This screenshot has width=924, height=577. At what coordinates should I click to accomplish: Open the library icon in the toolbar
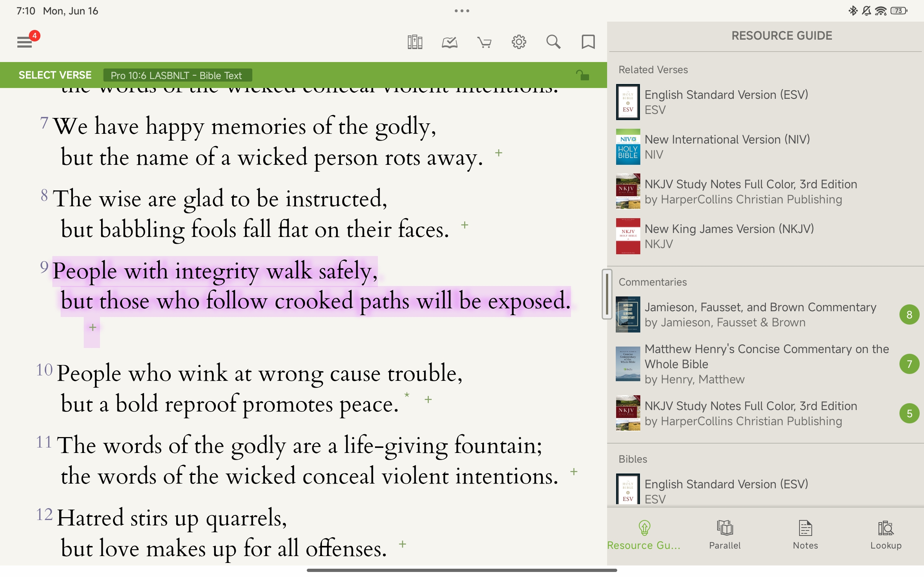click(x=415, y=41)
